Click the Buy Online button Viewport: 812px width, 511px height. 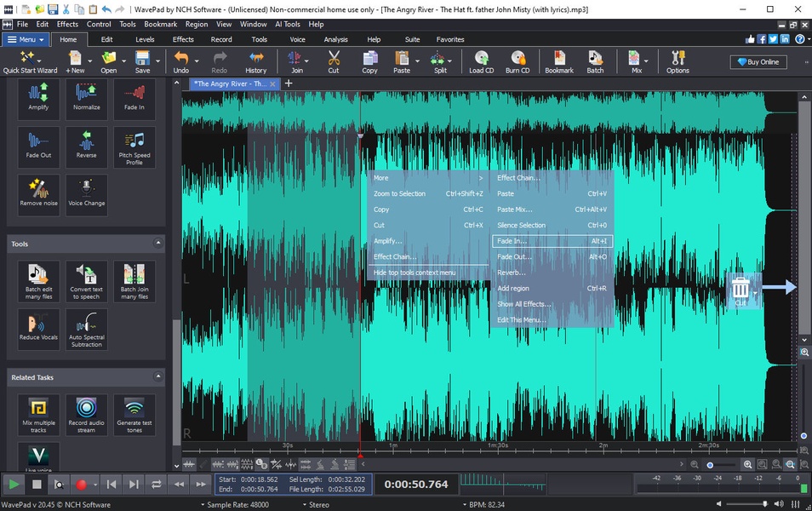click(758, 62)
